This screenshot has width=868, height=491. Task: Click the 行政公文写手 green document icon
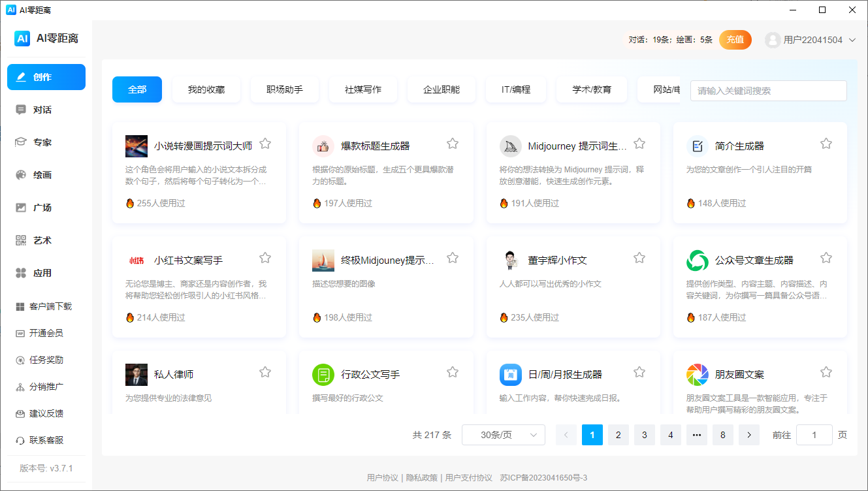pyautogui.click(x=323, y=375)
